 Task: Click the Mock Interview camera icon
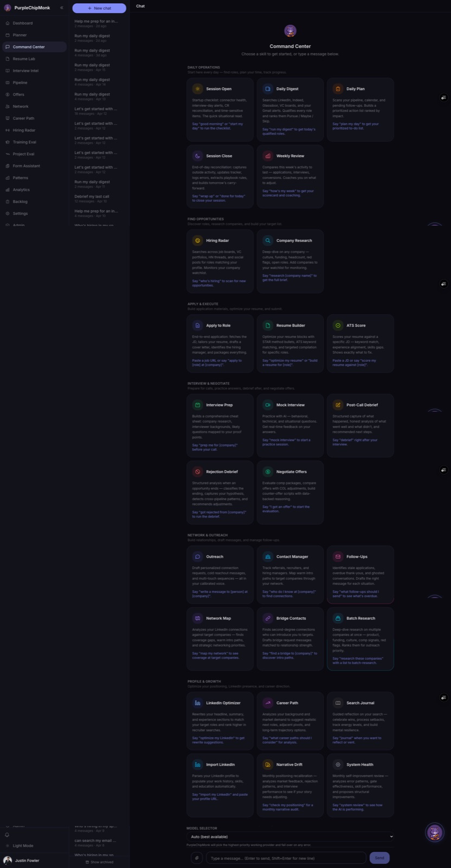268,405
